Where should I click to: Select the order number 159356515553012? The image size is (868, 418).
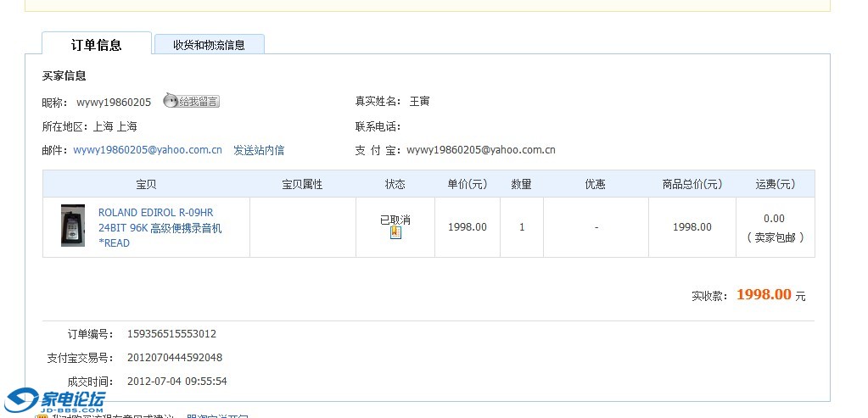point(171,334)
